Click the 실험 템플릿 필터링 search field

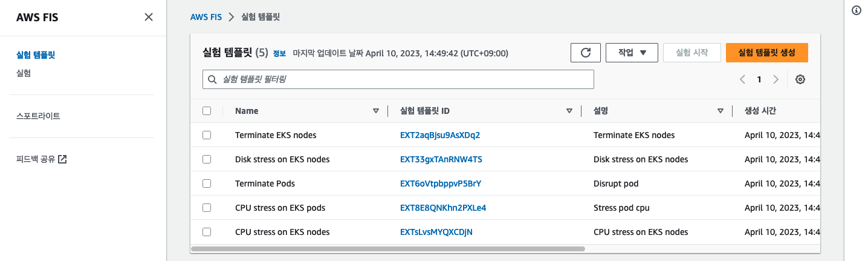point(398,79)
